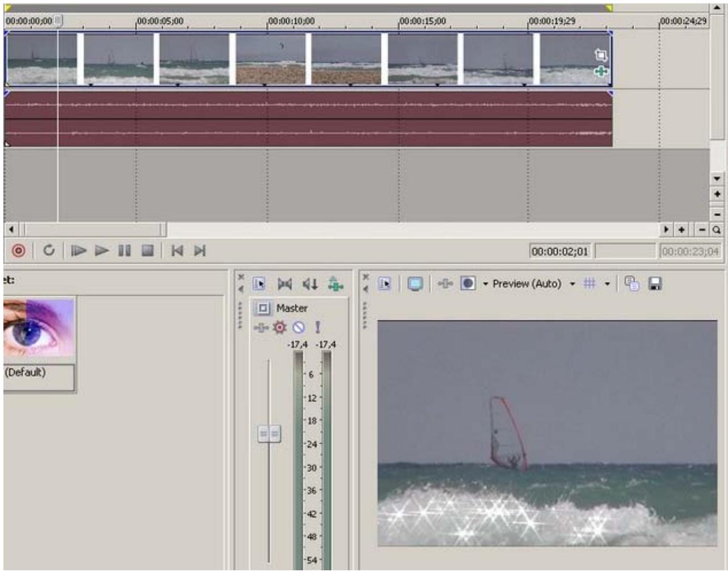Open Overlays grid dropdown arrow
Image resolution: width=728 pixels, height=572 pixels.
(x=608, y=284)
